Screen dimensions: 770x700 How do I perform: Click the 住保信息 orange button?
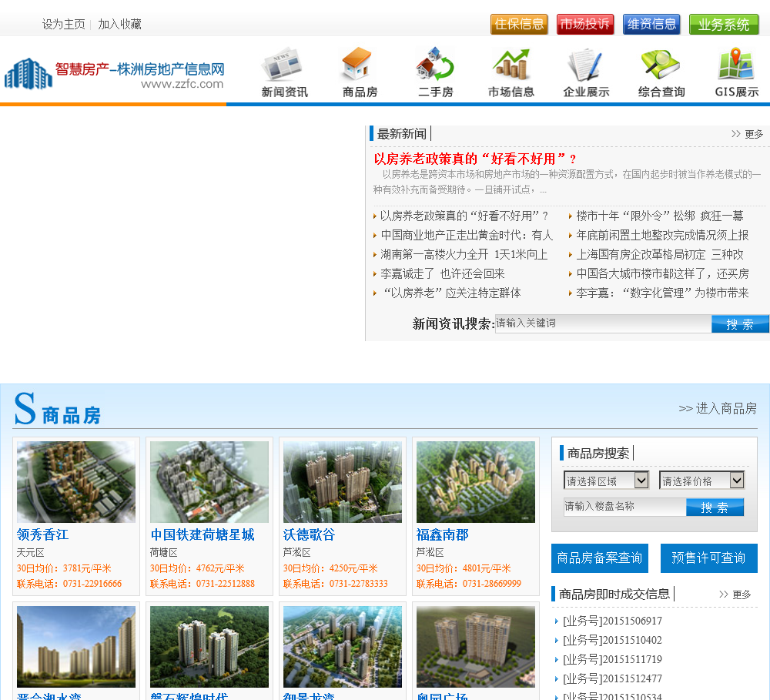(x=519, y=24)
